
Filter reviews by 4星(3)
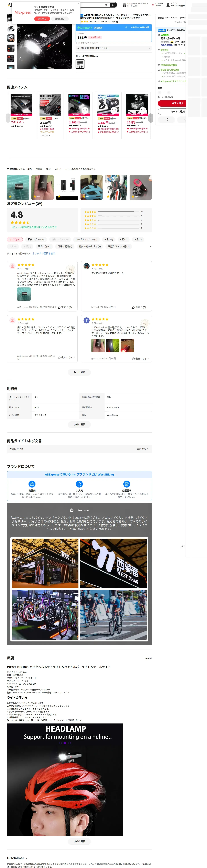coord(124,240)
